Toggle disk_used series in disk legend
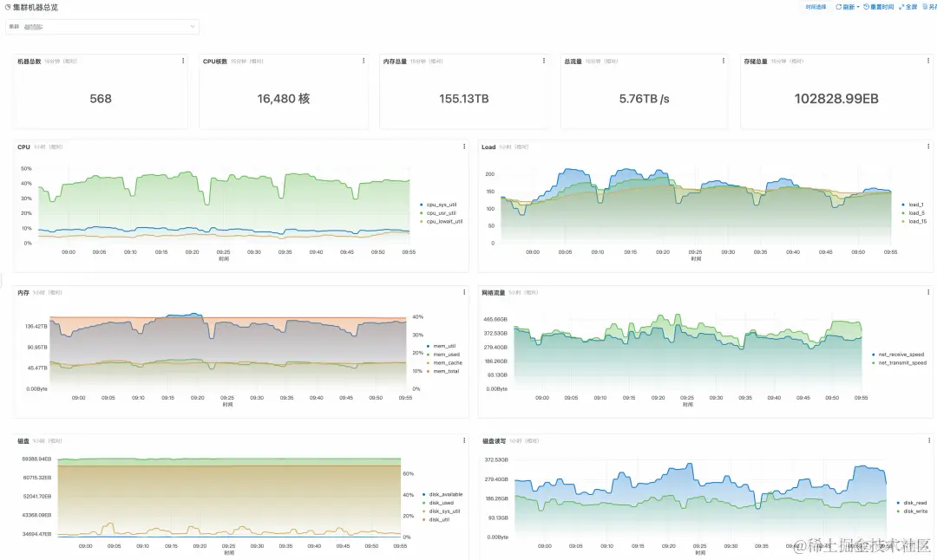 (x=438, y=503)
